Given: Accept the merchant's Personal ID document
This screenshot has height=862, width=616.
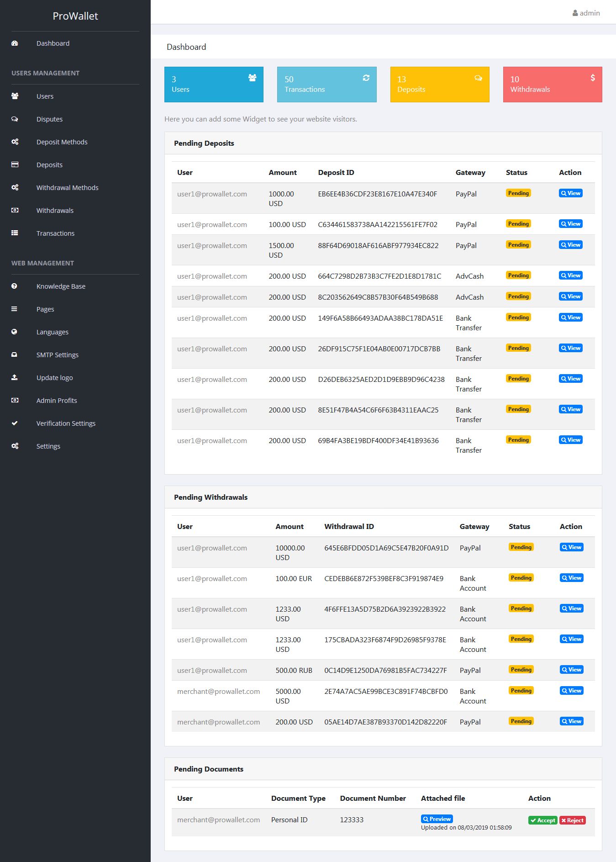Looking at the screenshot, I should coord(542,820).
